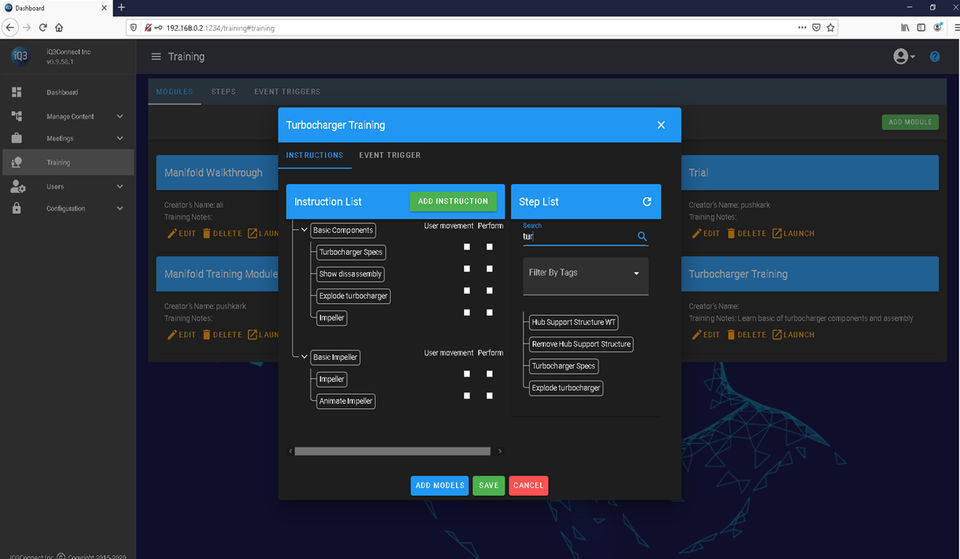This screenshot has height=559, width=960.
Task: Click the scrollbar right arrow in Instruction List
Action: point(500,451)
